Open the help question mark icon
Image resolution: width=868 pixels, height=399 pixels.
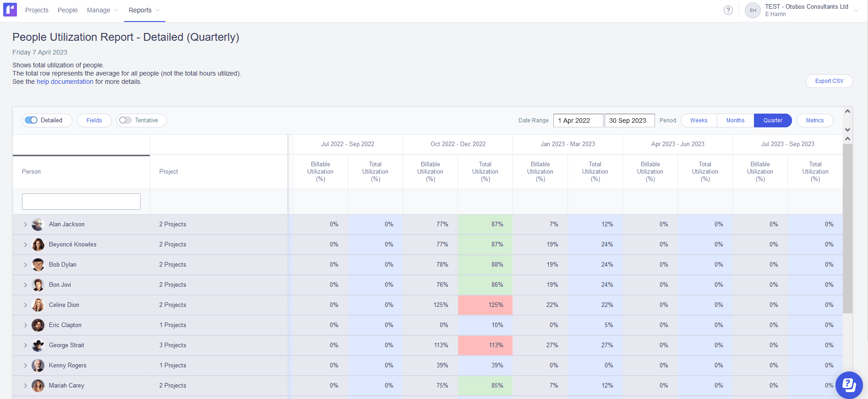coord(728,10)
